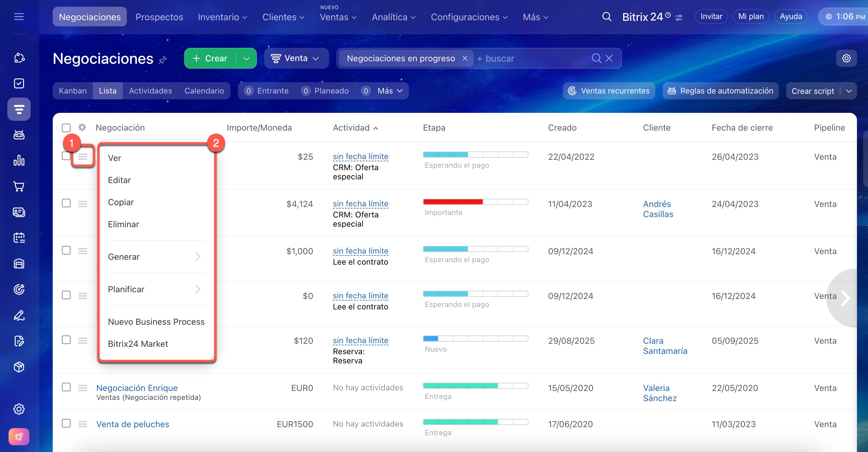
Task: Switch to the Kanban tab
Action: tap(72, 91)
